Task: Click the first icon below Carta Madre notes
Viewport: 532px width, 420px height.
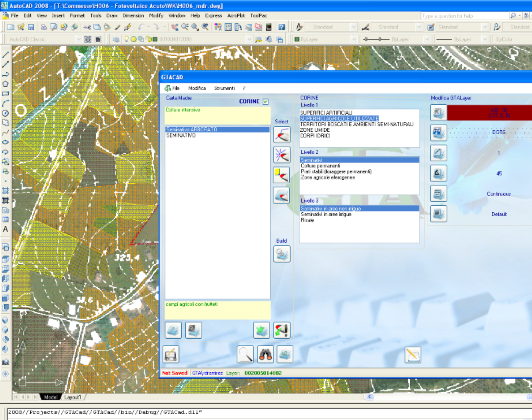Action: pyautogui.click(x=173, y=330)
